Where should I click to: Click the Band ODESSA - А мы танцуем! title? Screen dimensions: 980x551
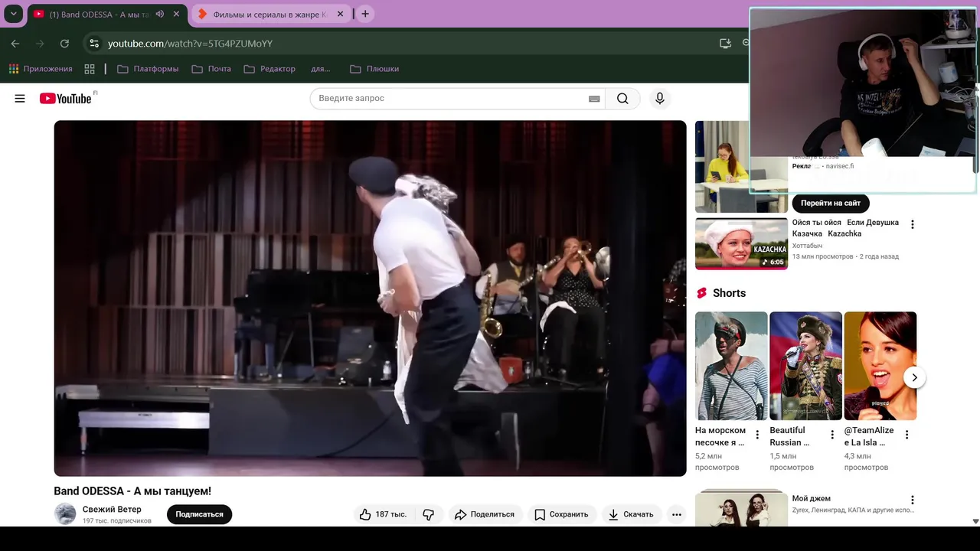coord(132,491)
